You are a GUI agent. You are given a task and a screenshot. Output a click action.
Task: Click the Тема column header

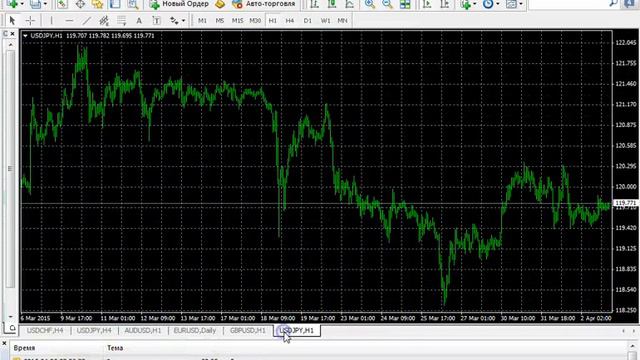click(x=115, y=348)
